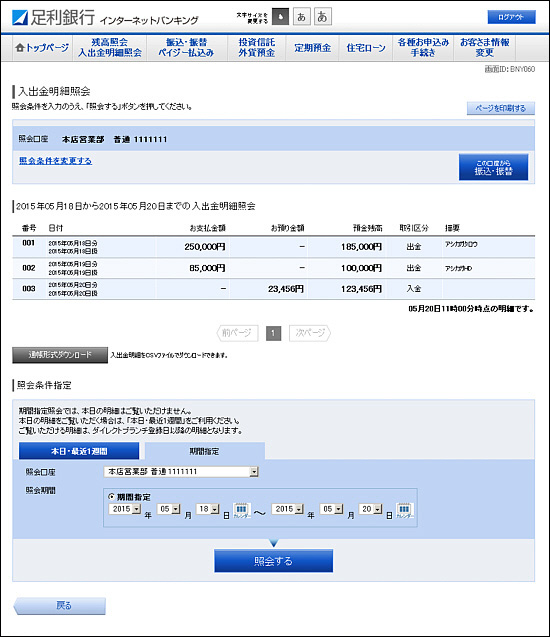Open end date calendar icon
The width and height of the screenshot is (550, 637).
(404, 510)
